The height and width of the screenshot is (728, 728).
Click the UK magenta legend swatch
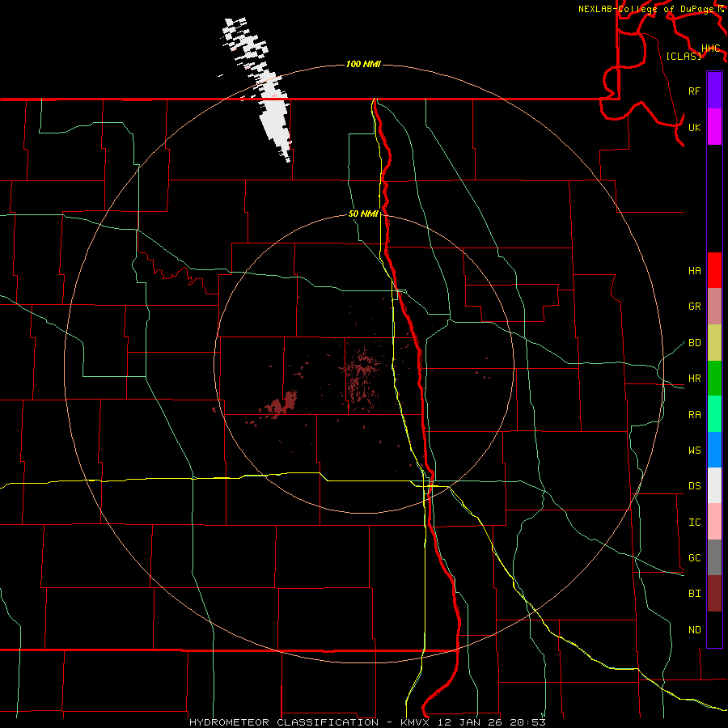tap(714, 127)
